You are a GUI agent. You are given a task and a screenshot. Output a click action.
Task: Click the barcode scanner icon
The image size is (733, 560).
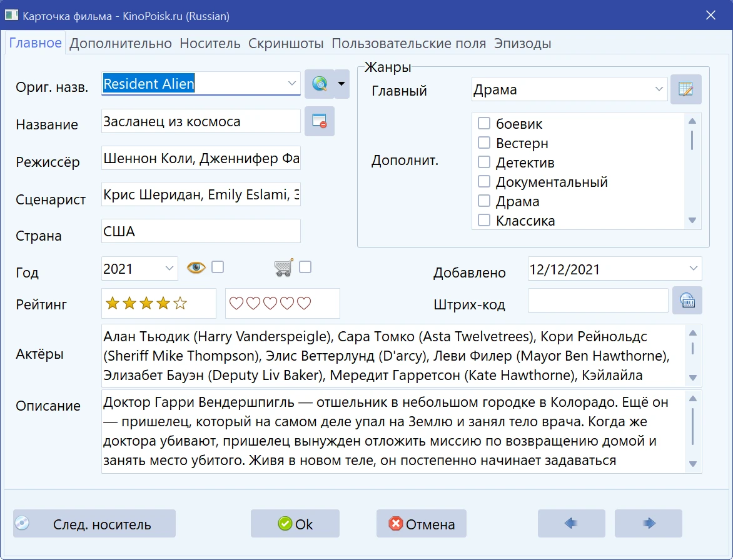pos(687,301)
